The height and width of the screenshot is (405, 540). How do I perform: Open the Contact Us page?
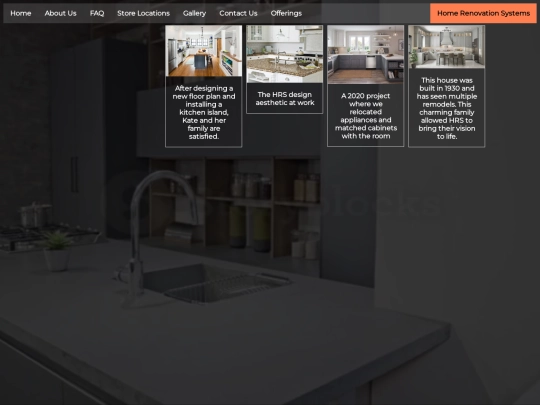(x=238, y=13)
